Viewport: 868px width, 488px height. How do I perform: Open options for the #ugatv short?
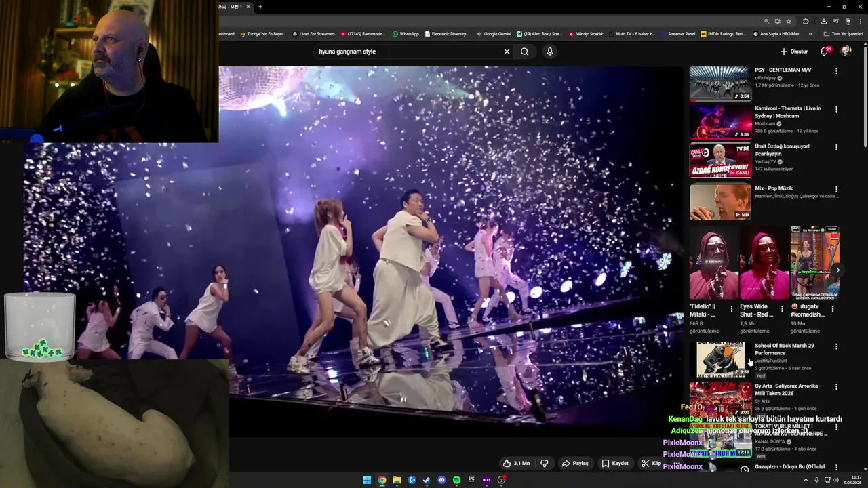[833, 308]
